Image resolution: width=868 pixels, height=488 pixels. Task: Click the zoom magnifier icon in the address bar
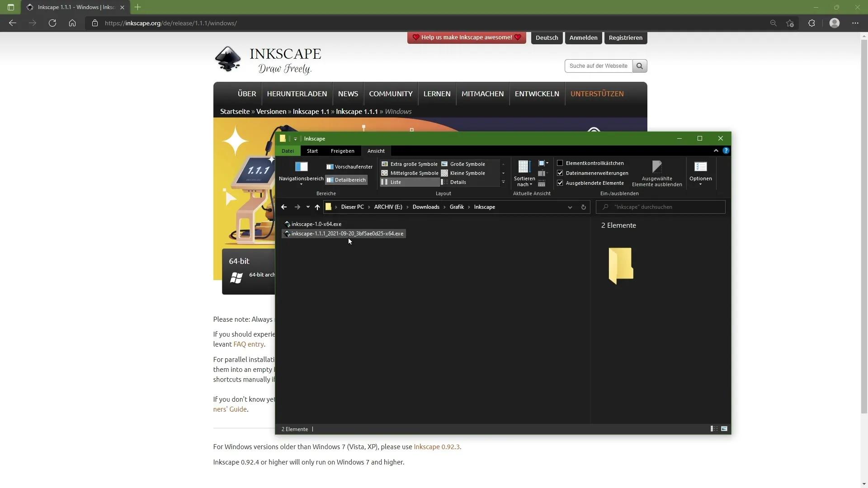click(x=774, y=23)
